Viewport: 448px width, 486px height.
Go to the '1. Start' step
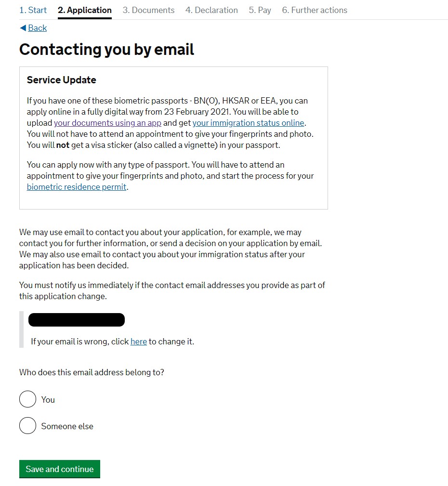(x=33, y=10)
